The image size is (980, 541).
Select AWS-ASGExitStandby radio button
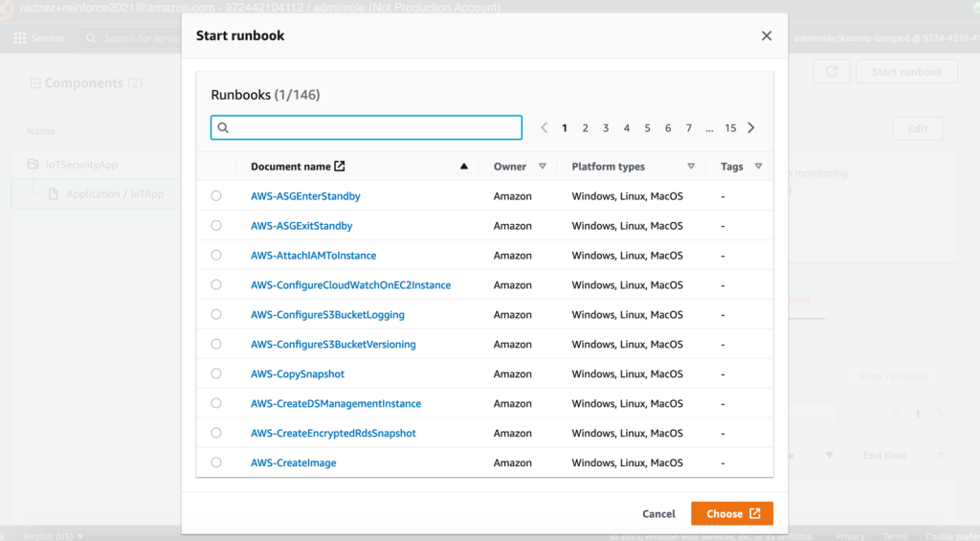coord(216,225)
